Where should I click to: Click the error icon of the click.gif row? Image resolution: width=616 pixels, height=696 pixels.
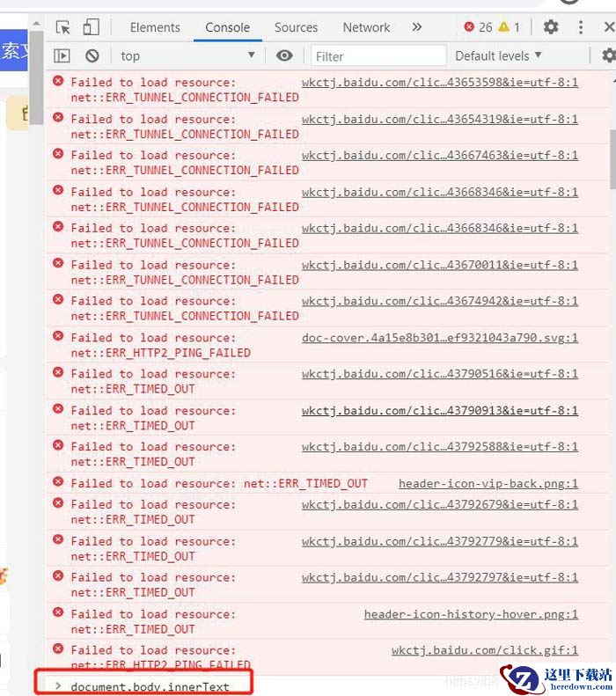pyautogui.click(x=58, y=648)
